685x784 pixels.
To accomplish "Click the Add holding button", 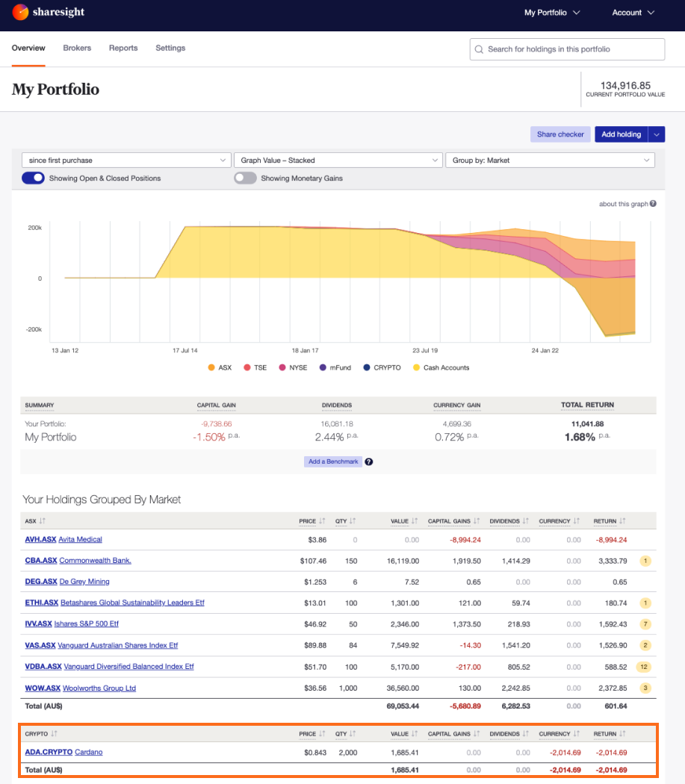I will click(x=621, y=134).
